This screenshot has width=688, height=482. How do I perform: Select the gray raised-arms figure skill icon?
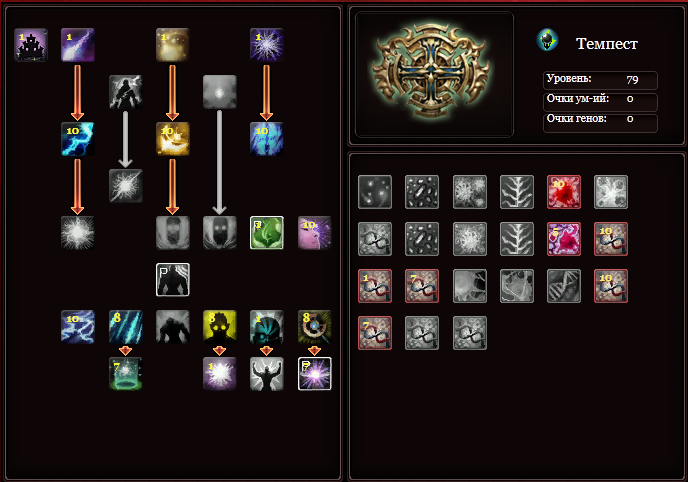point(267,374)
